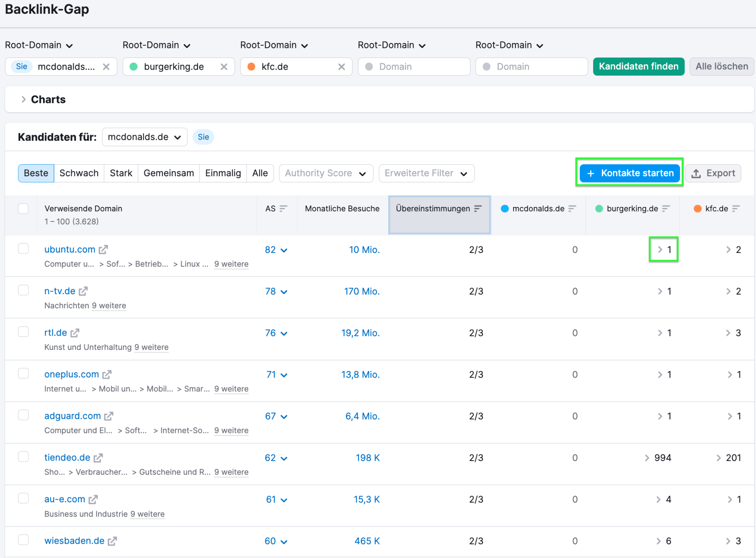Sort by mcdonalds.de column icon
Viewport: 756px width, 558px height.
click(x=572, y=208)
